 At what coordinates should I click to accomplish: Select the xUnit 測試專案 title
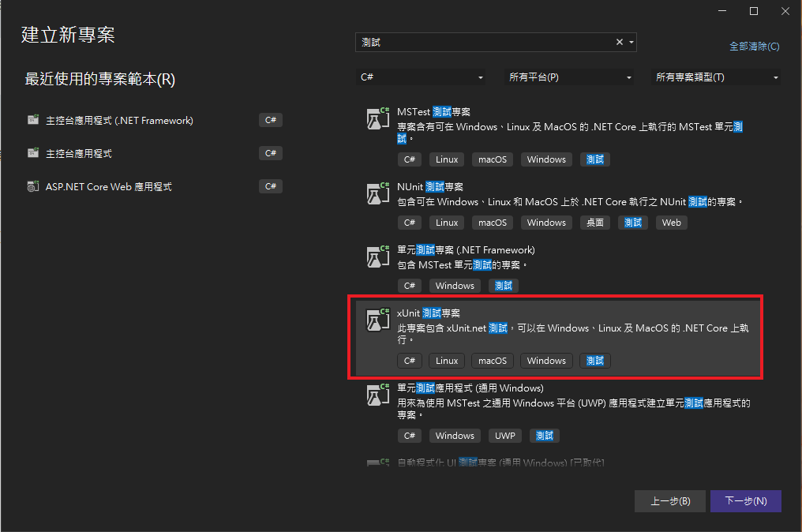(x=429, y=313)
